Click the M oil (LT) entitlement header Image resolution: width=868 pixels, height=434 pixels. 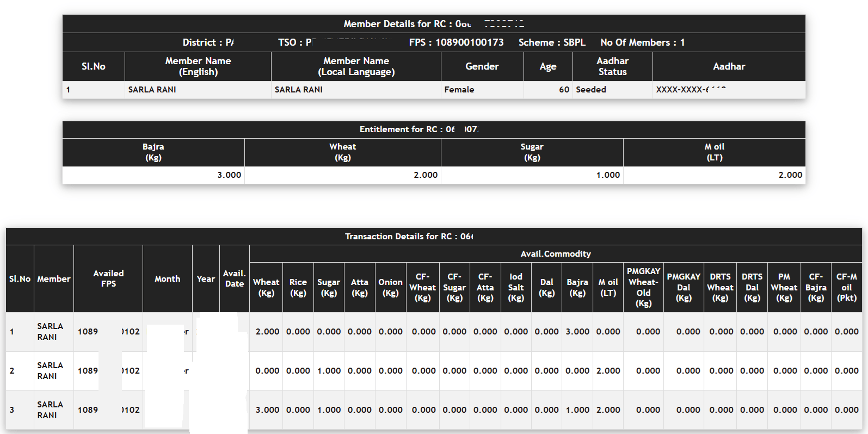pos(715,152)
